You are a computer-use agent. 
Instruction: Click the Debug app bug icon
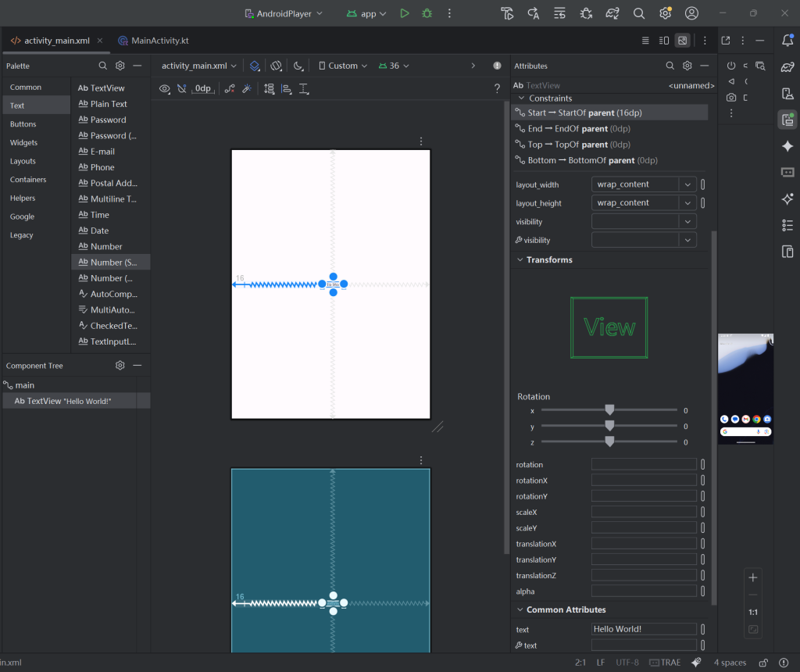[427, 13]
